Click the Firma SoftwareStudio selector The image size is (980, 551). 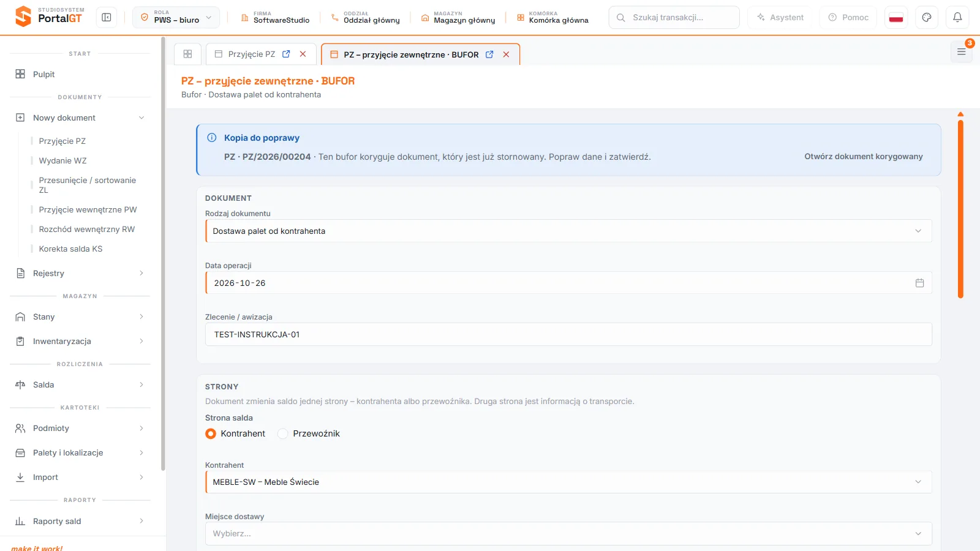click(x=275, y=17)
